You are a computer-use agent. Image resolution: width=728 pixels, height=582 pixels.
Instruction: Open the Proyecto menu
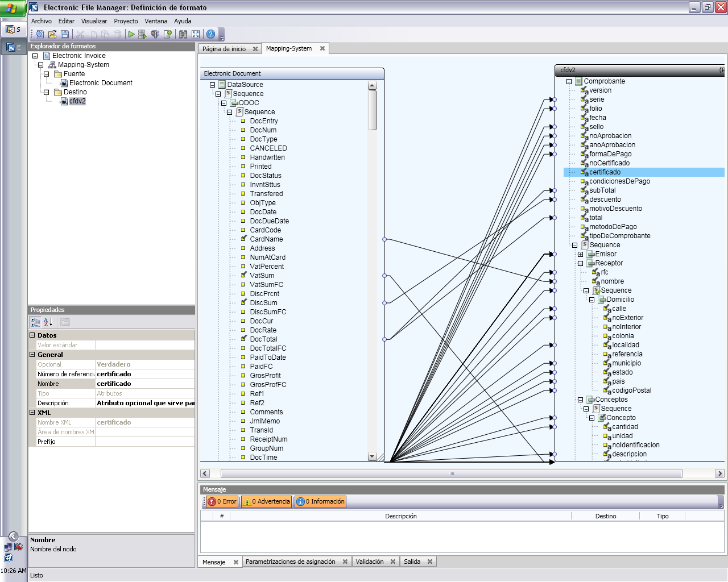click(126, 21)
